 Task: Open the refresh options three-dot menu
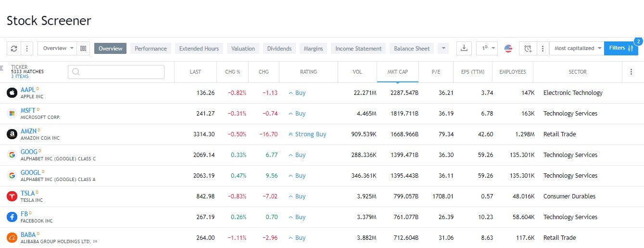(x=27, y=49)
